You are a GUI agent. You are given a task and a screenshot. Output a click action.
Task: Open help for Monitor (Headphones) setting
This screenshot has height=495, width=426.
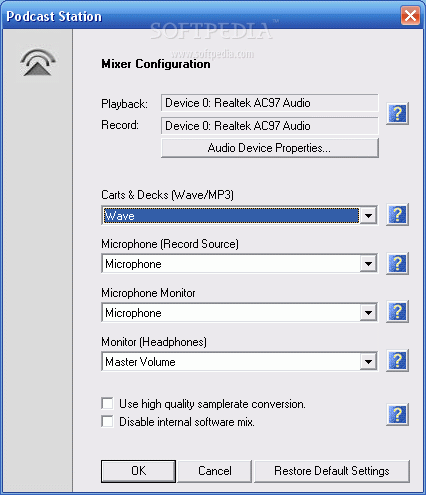[x=397, y=361]
